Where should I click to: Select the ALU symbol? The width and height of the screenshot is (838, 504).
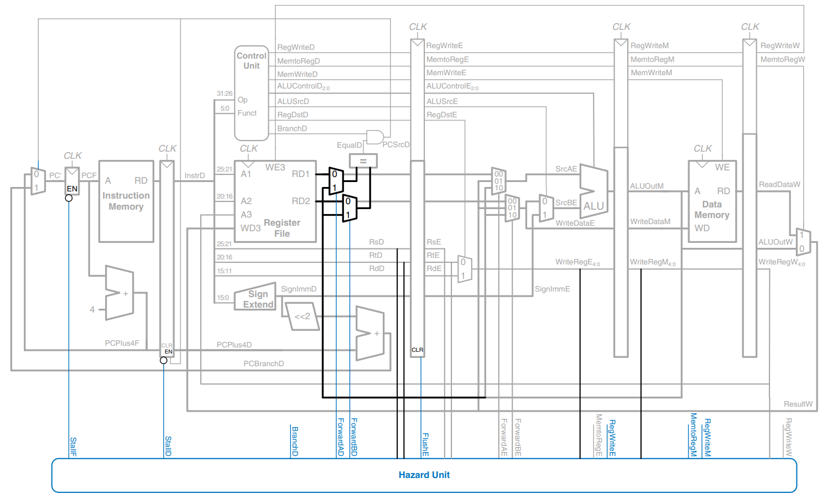594,191
